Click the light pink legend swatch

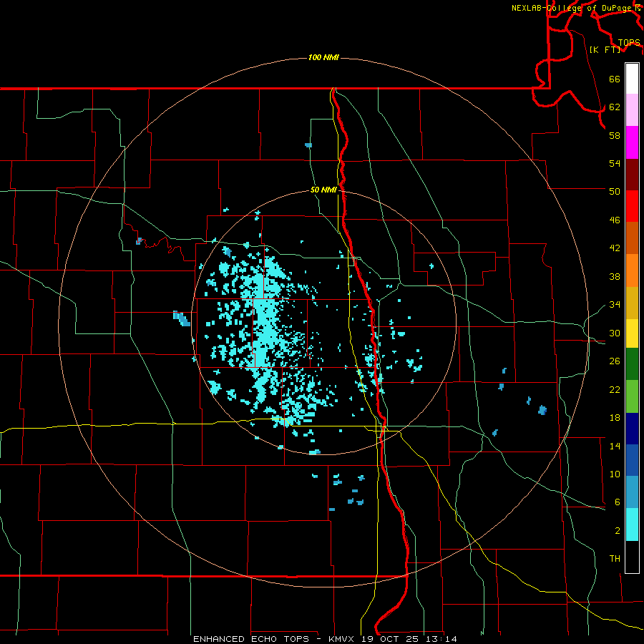coord(632,110)
